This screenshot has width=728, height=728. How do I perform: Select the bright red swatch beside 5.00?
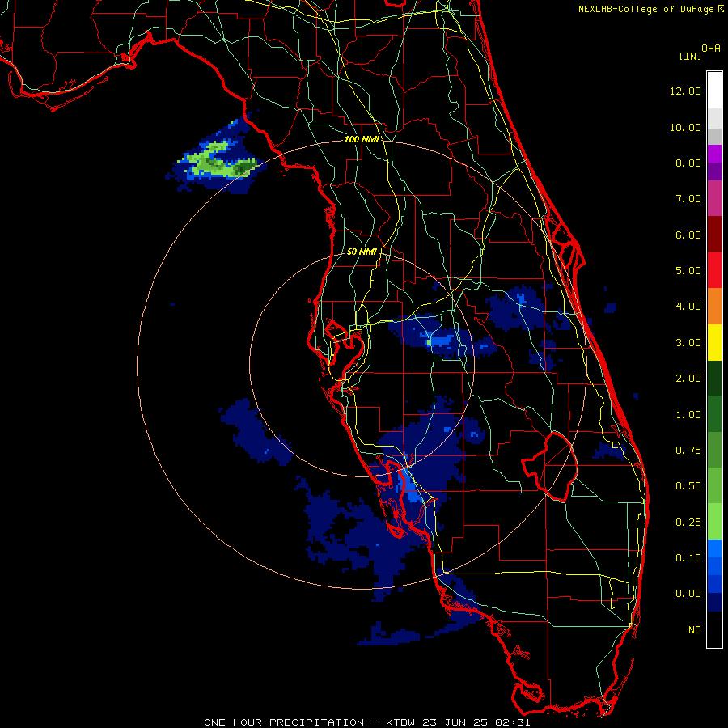[x=714, y=270]
